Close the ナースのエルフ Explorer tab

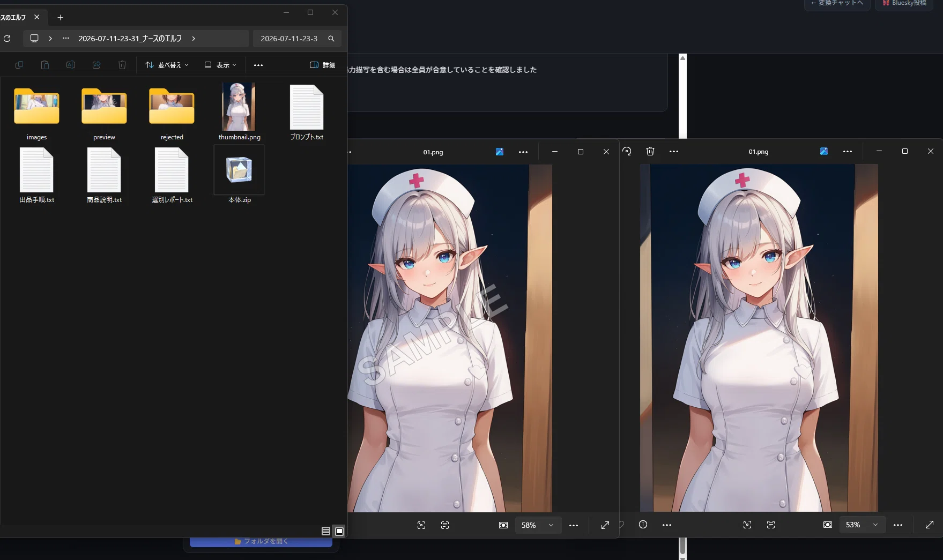click(x=36, y=17)
